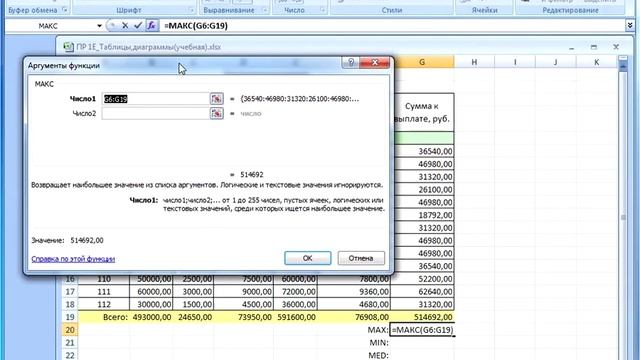Click cell 4500,00 in row 18

244,304
